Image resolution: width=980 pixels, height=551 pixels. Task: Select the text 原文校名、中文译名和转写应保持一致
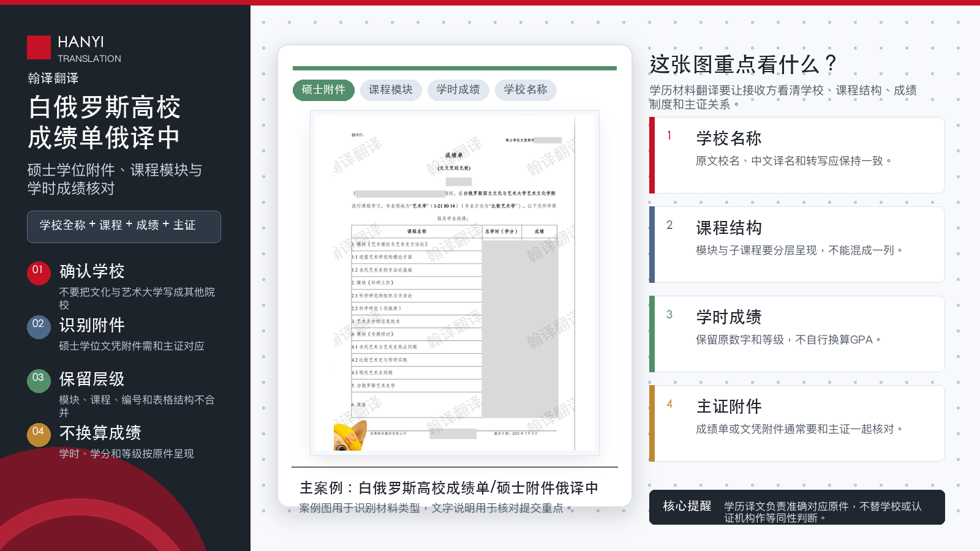pos(793,161)
